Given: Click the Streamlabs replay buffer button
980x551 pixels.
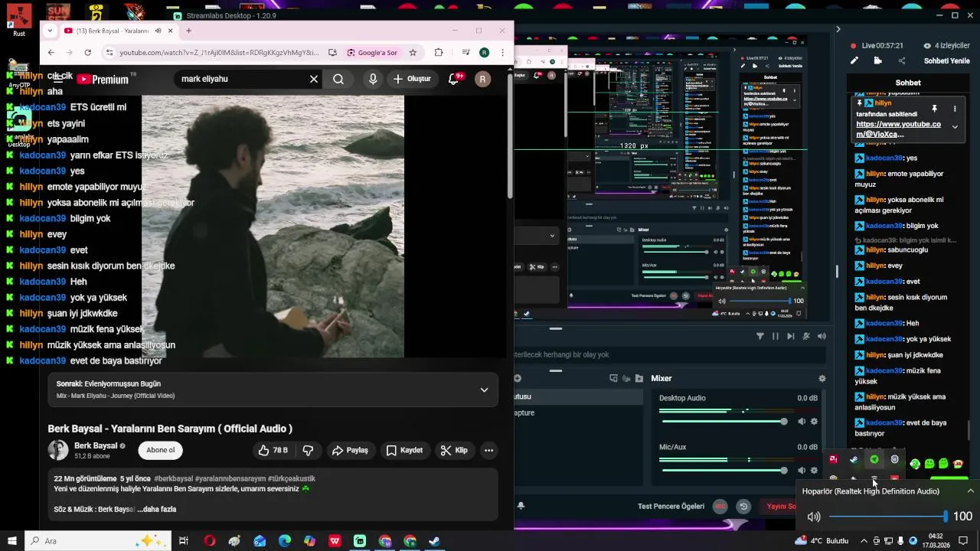Looking at the screenshot, I should coord(743,506).
